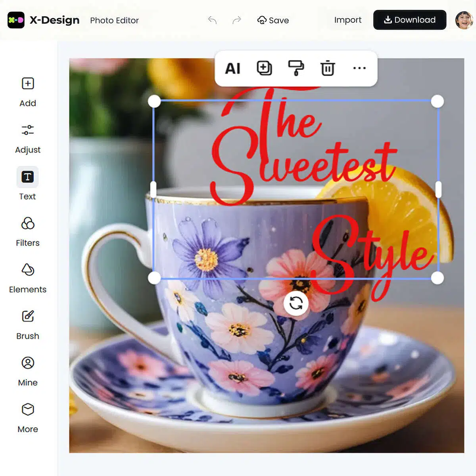The image size is (476, 476).
Task: Click the Import button
Action: 348,20
